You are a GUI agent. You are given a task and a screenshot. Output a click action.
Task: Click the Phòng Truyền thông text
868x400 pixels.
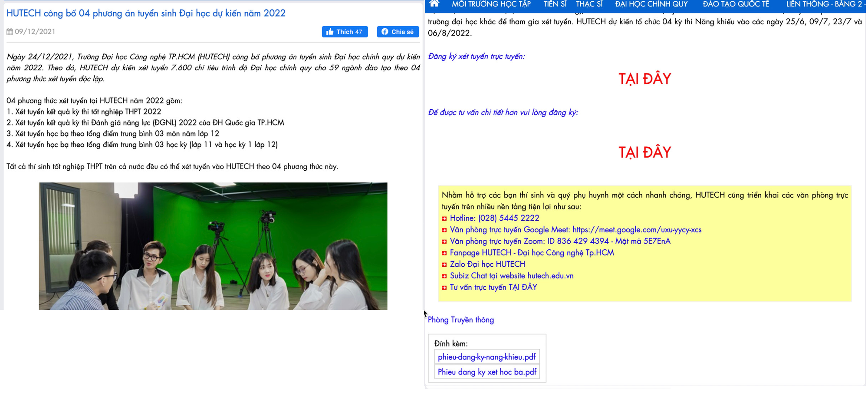click(x=460, y=320)
